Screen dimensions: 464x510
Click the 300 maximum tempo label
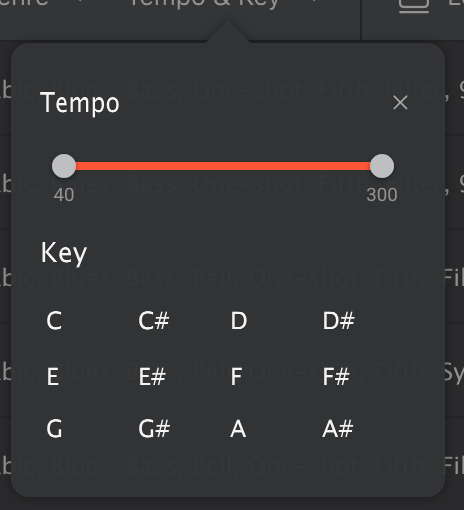pos(382,195)
